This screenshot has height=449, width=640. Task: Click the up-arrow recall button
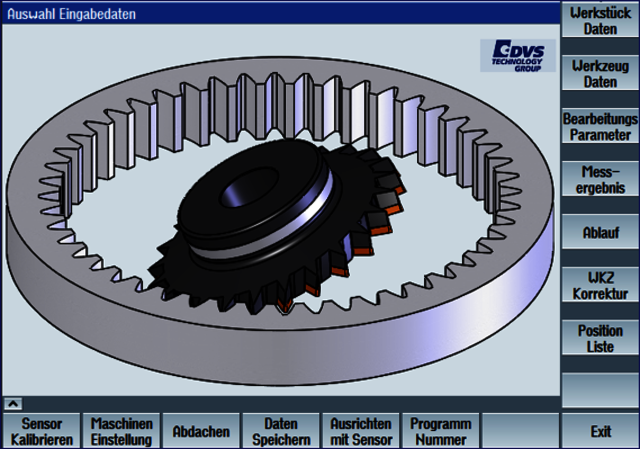click(x=13, y=404)
